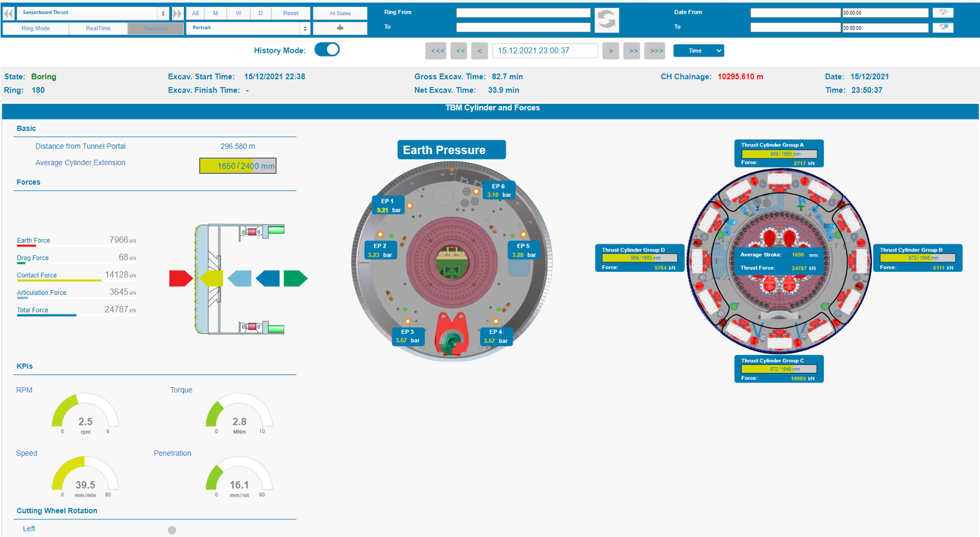Step back one with the single < button
The height and width of the screenshot is (537, 980).
[x=480, y=51]
